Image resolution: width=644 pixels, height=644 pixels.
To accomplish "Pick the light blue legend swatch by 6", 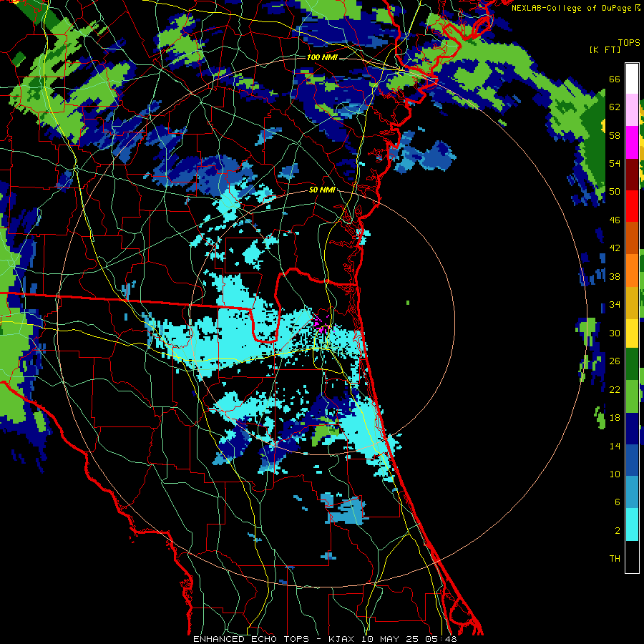I will pos(632,492).
